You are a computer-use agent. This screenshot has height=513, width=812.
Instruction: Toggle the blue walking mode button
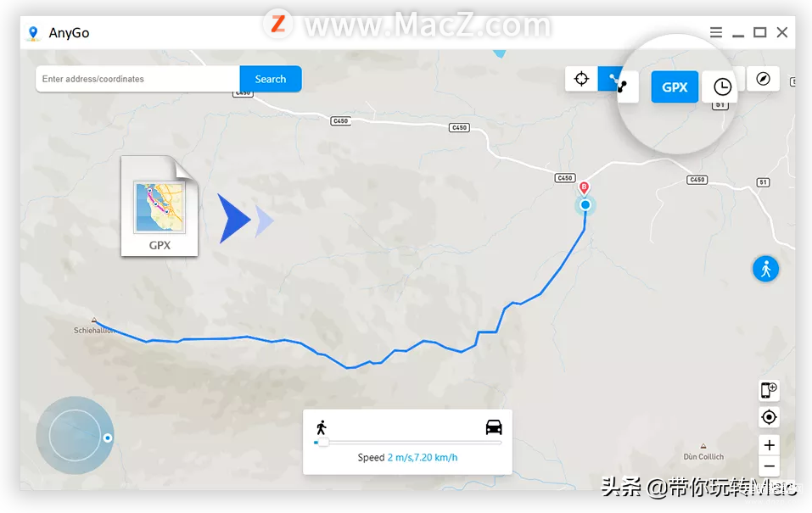(765, 269)
